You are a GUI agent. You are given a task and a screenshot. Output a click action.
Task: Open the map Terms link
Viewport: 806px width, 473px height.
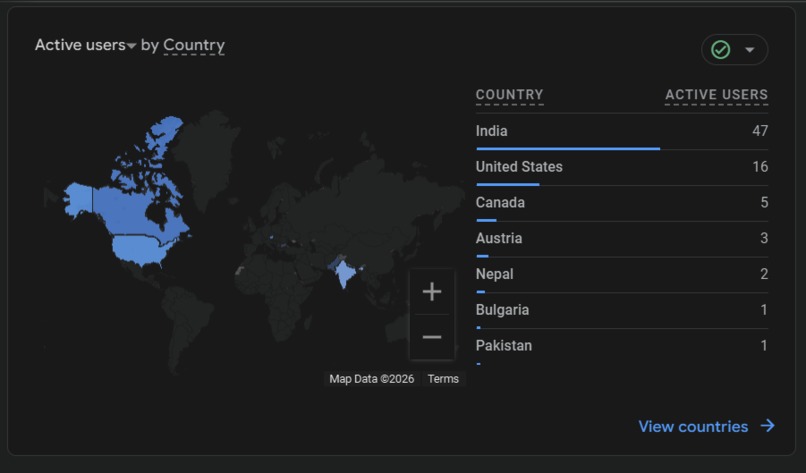(443, 379)
